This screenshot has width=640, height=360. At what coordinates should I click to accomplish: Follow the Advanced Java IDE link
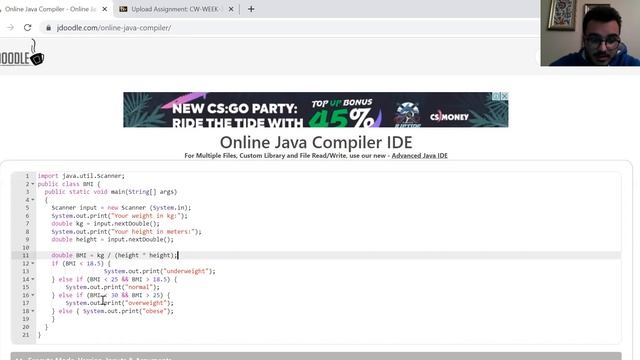(x=420, y=156)
